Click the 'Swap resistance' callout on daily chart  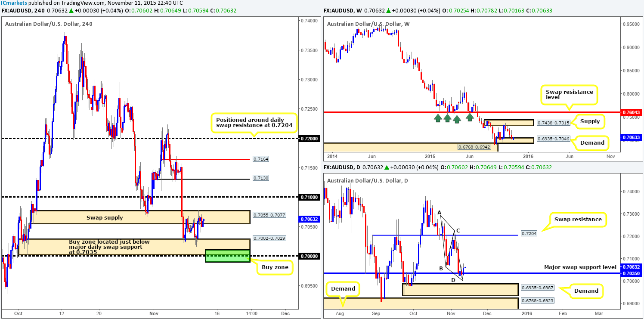(x=578, y=220)
